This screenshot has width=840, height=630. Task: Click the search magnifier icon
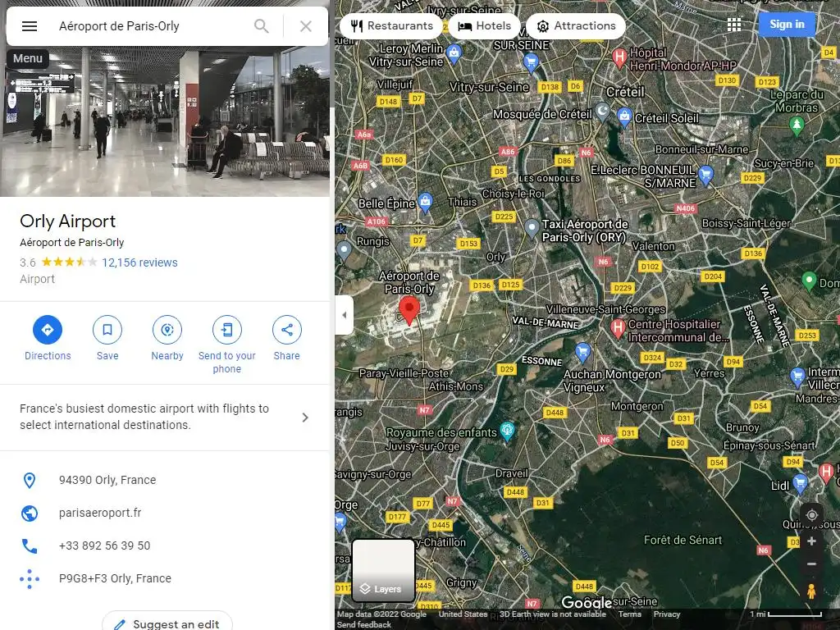click(262, 26)
